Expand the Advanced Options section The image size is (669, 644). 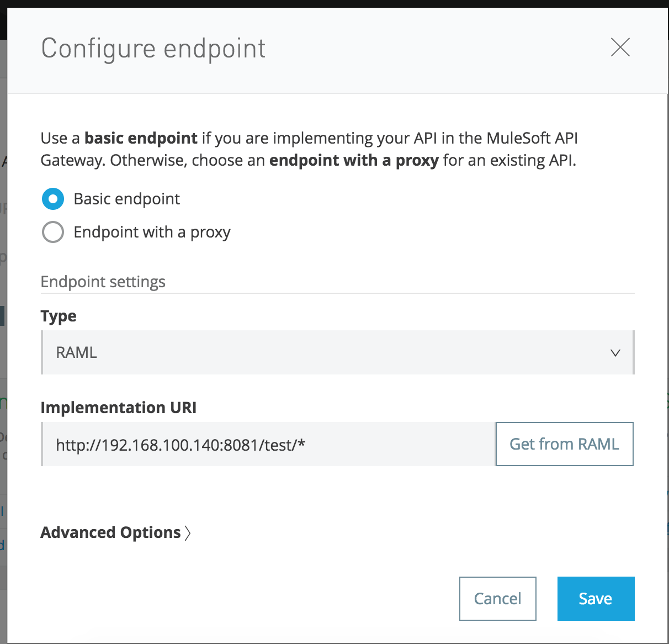tap(110, 532)
